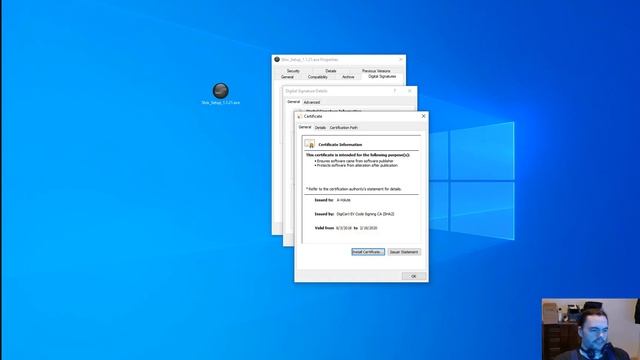This screenshot has width=640, height=360.
Task: Select General tab in Certificate dialog
Action: point(304,127)
